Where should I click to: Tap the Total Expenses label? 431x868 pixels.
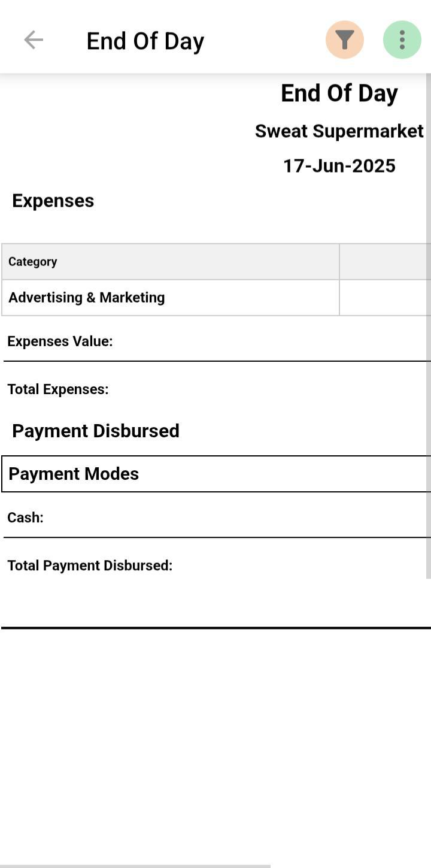tap(58, 389)
